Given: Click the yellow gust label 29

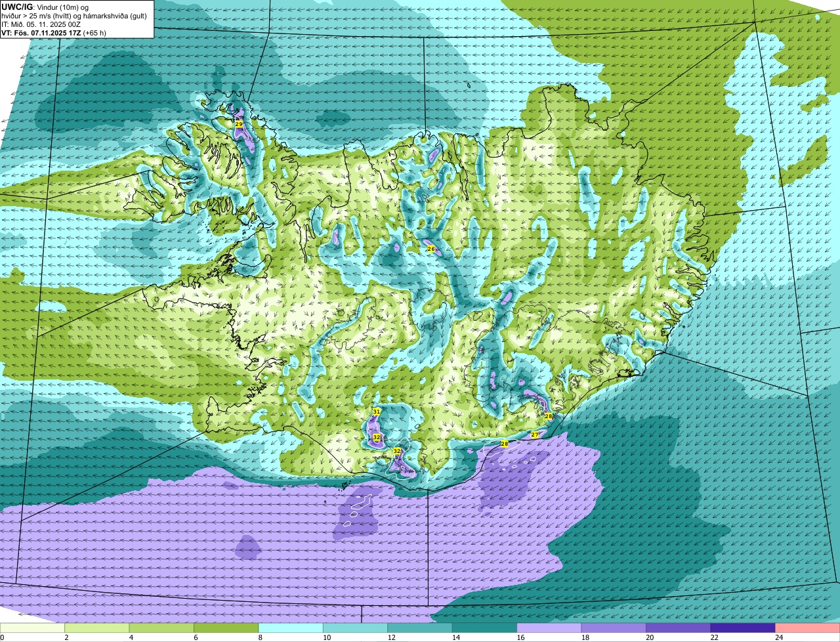Looking at the screenshot, I should 238,124.
